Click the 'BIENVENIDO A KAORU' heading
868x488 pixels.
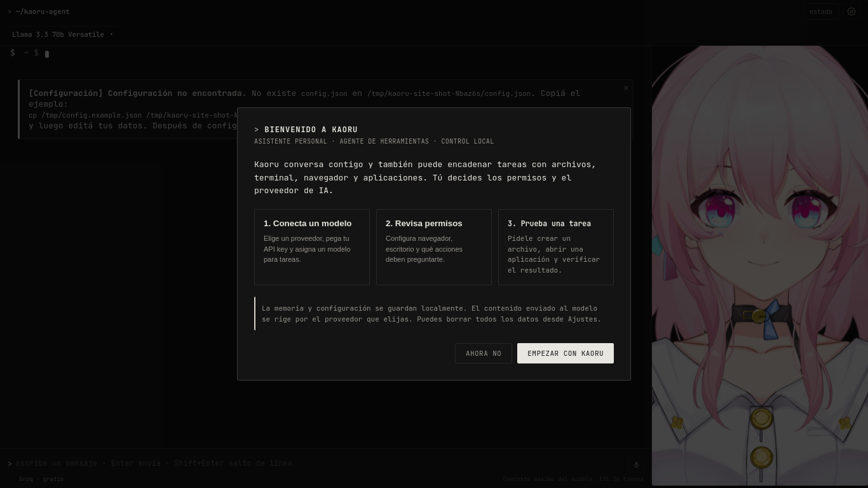(x=311, y=130)
